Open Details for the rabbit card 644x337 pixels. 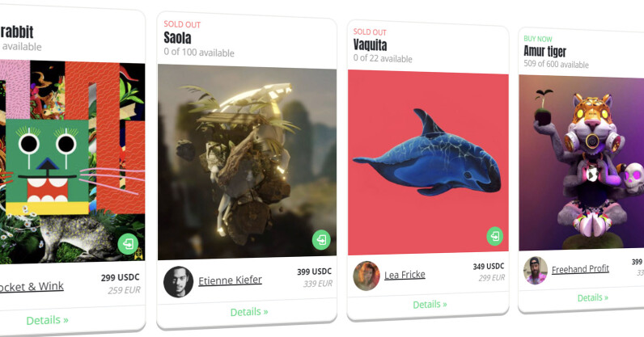[x=47, y=320]
